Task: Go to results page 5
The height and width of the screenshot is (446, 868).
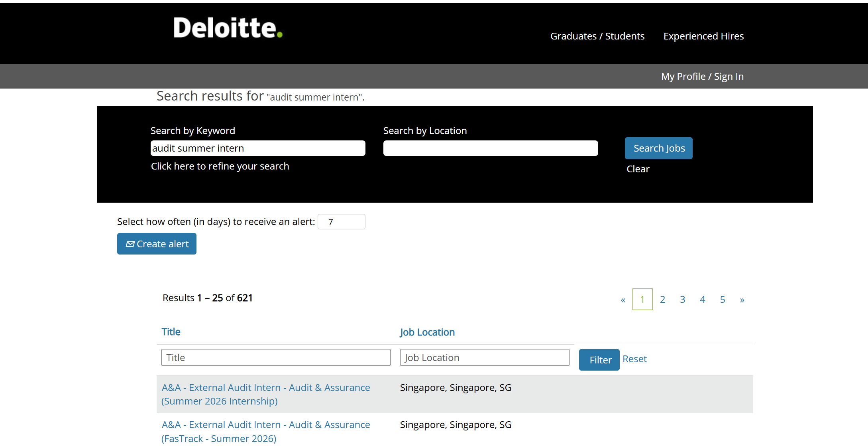Action: click(722, 300)
